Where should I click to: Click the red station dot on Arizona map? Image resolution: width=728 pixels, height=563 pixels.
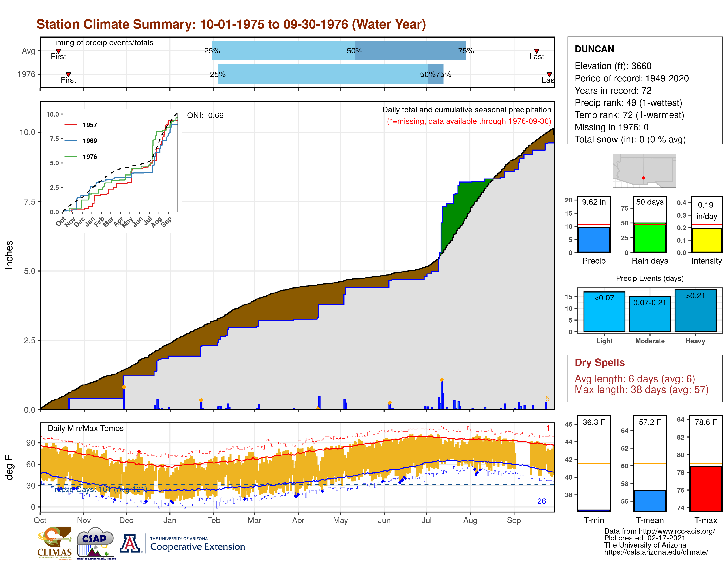pyautogui.click(x=643, y=178)
